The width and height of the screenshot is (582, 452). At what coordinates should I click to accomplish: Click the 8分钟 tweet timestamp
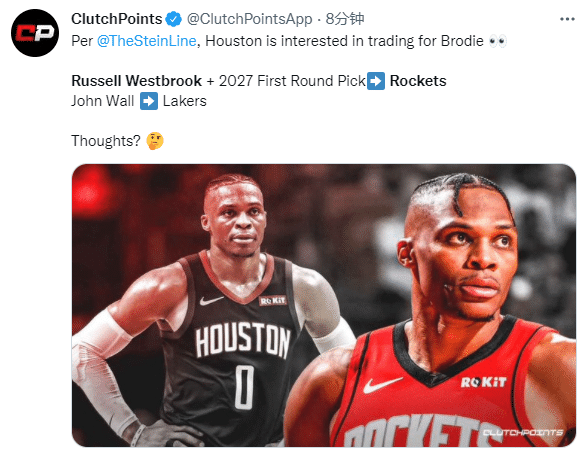tap(345, 19)
